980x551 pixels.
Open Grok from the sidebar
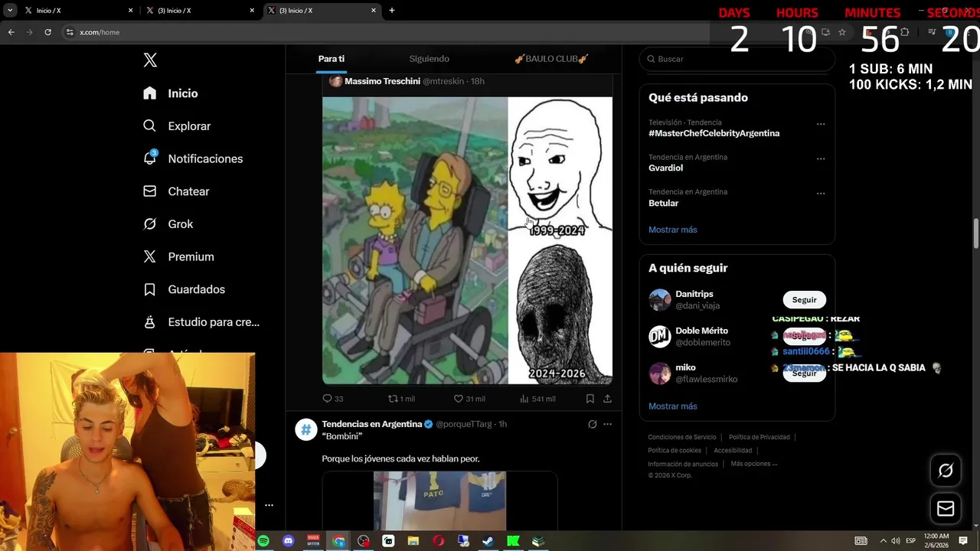[x=168, y=224]
